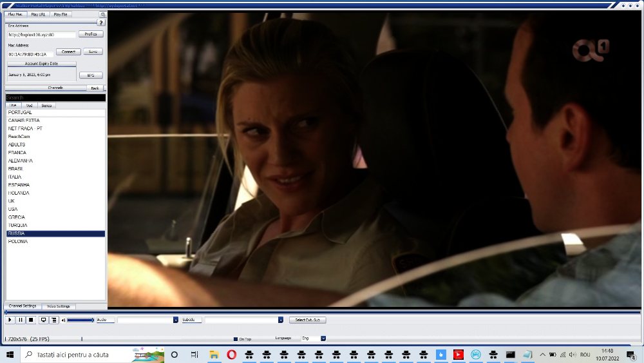Viewport: 644px width, 363px height.
Task: Open Task View from the taskbar
Action: tap(194, 355)
